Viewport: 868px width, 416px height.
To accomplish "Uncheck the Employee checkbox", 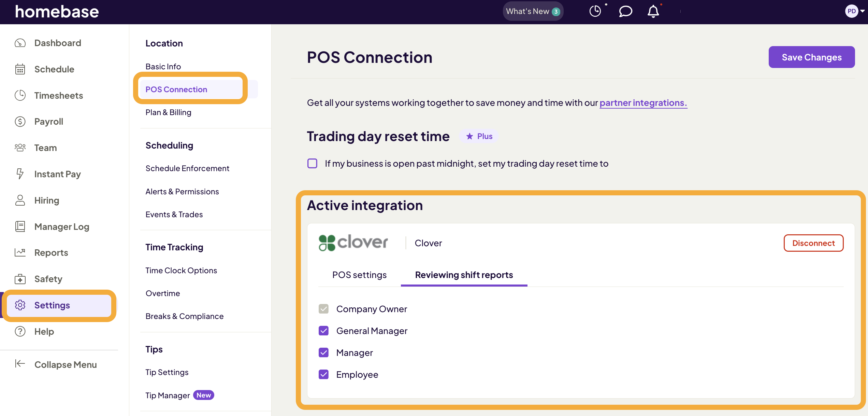I will pos(323,374).
